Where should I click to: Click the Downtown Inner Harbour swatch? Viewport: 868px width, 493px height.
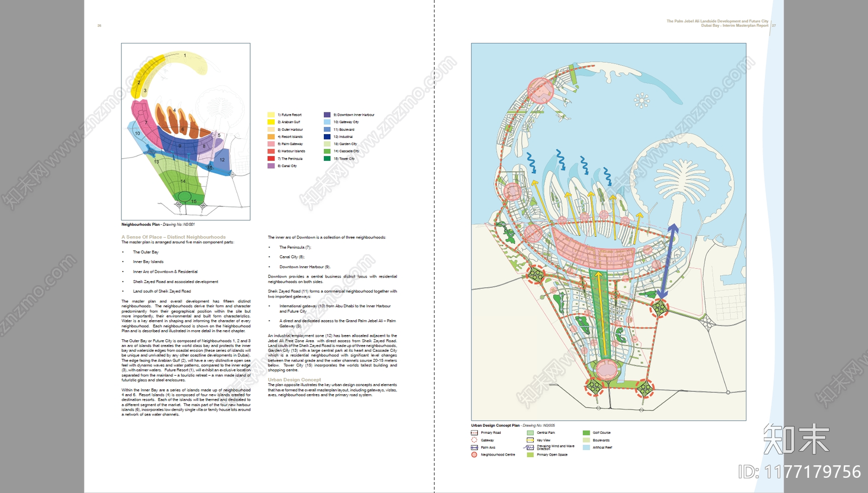(x=327, y=115)
